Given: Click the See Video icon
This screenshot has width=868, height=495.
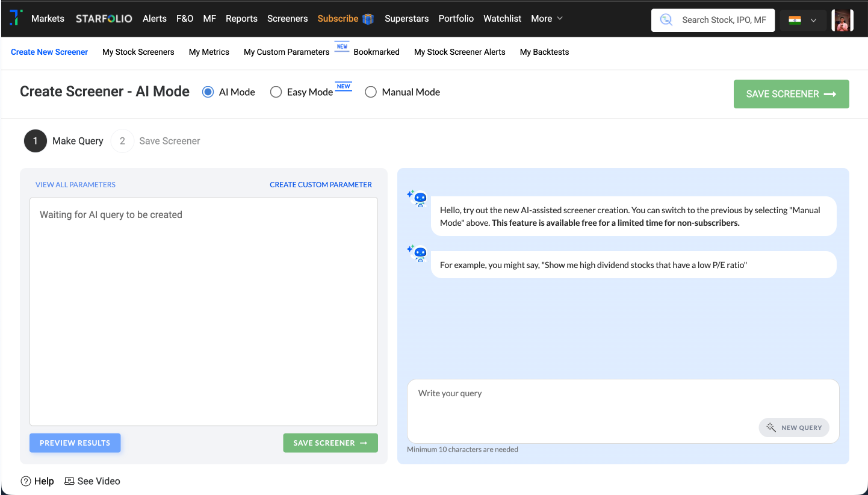Looking at the screenshot, I should coord(69,481).
